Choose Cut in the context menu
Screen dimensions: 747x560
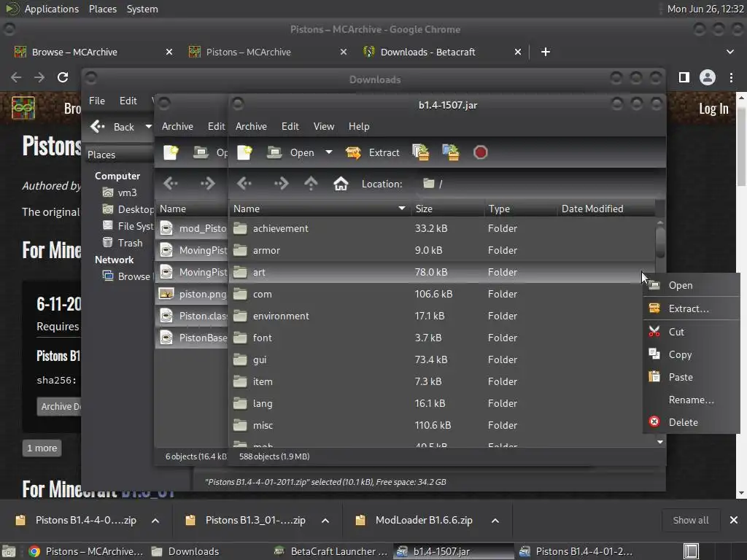point(691,332)
